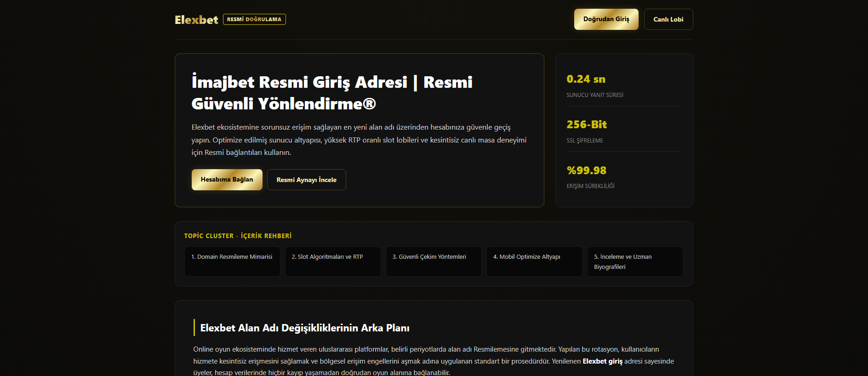
Task: Click the ERİŞİM SÜREKLİLİĞİ label
Action: click(590, 186)
